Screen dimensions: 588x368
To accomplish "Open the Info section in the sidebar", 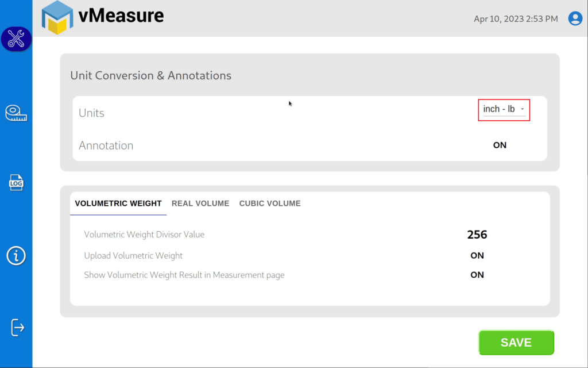I will coord(16,256).
